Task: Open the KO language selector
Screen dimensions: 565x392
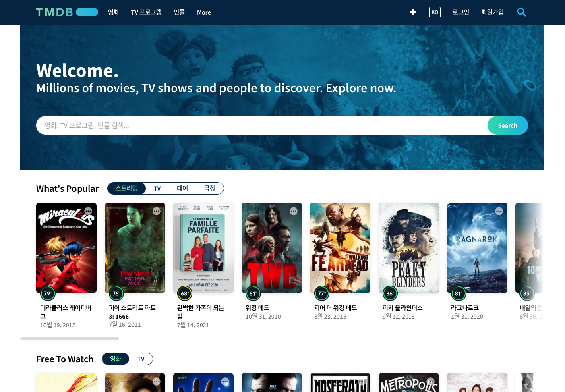Action: [435, 12]
